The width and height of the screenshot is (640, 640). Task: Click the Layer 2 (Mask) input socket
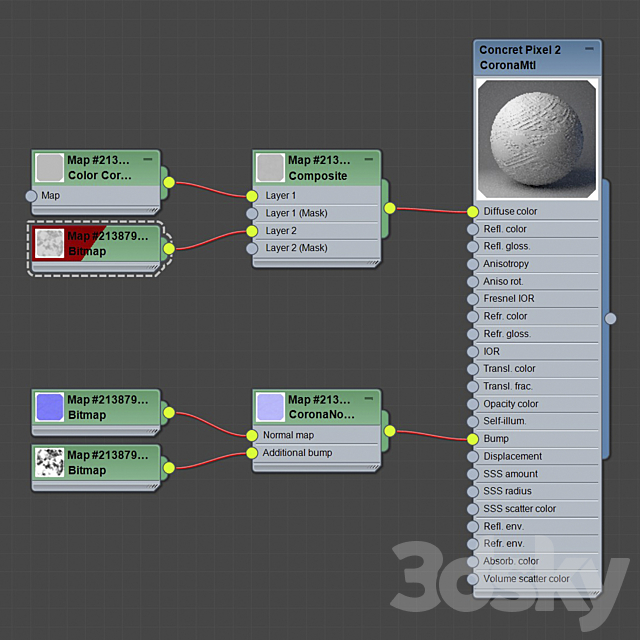click(252, 248)
